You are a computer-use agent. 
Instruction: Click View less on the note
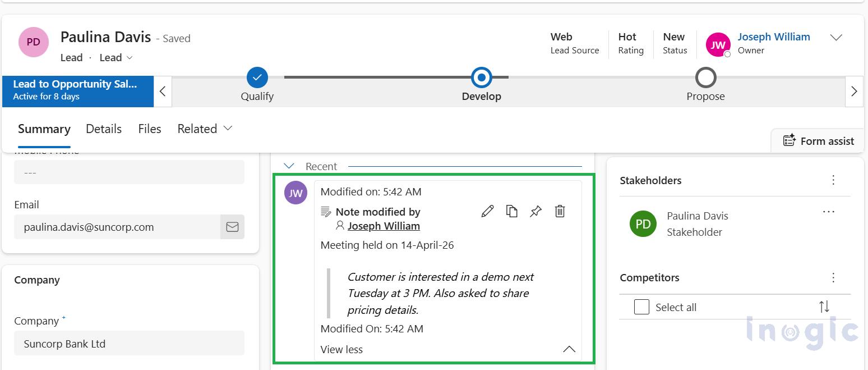point(341,349)
